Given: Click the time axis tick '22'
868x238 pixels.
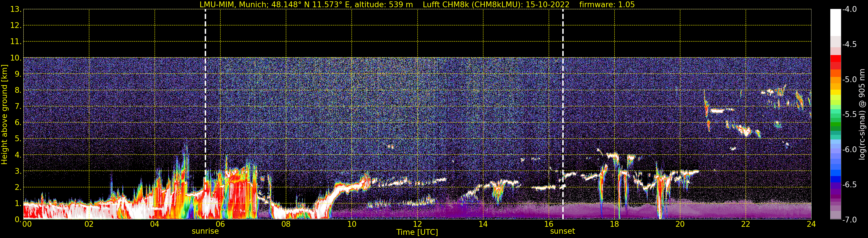Looking at the screenshot, I should click(746, 224).
